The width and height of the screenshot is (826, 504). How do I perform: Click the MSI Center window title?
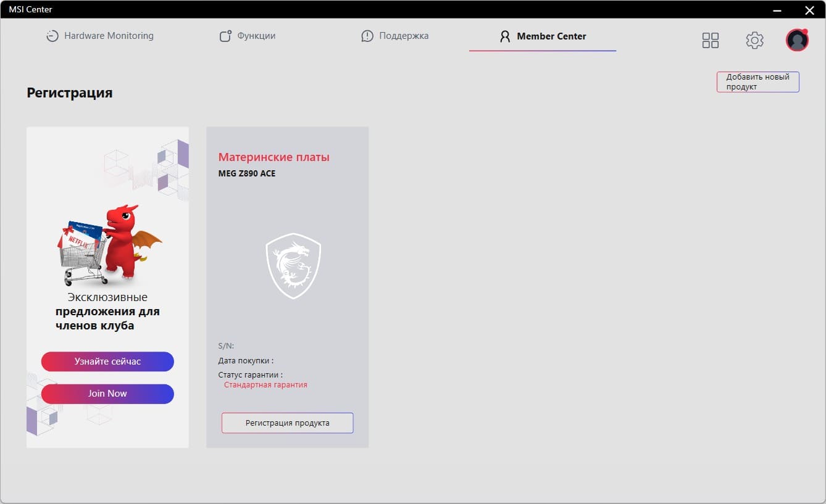(x=30, y=9)
